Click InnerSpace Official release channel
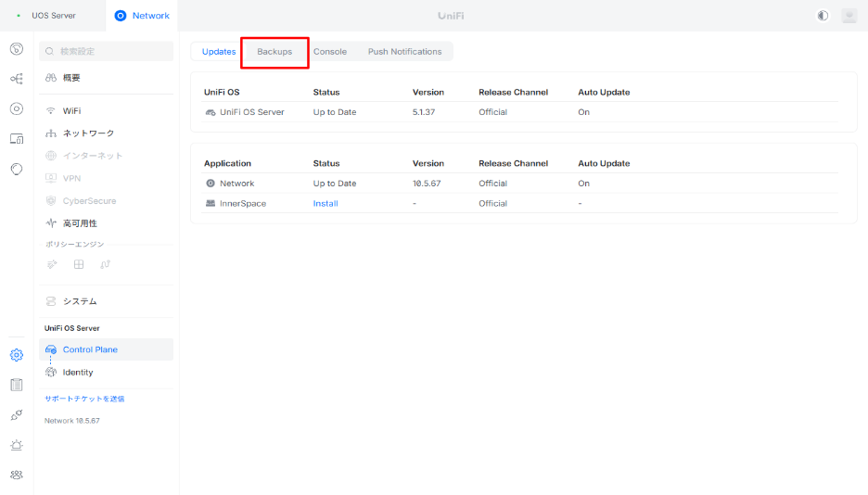 (x=492, y=204)
